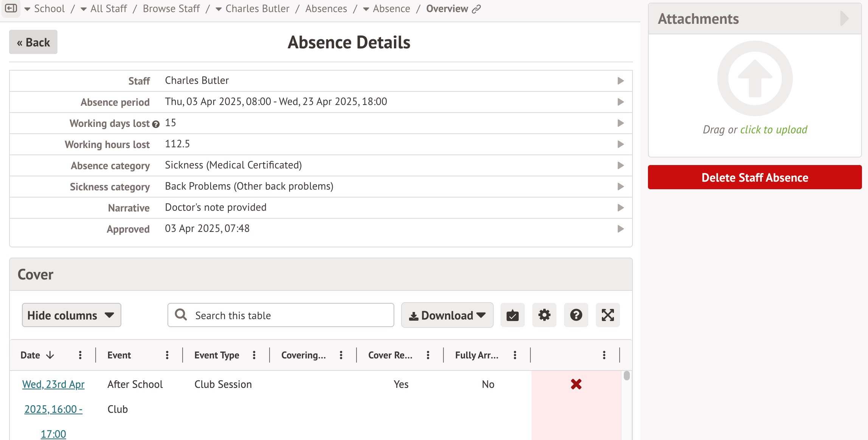Open table settings gear icon
The width and height of the screenshot is (868, 440).
[x=544, y=315]
